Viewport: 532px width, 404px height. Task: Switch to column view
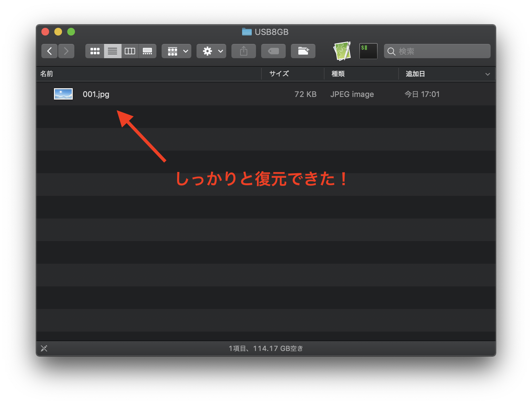click(x=130, y=51)
